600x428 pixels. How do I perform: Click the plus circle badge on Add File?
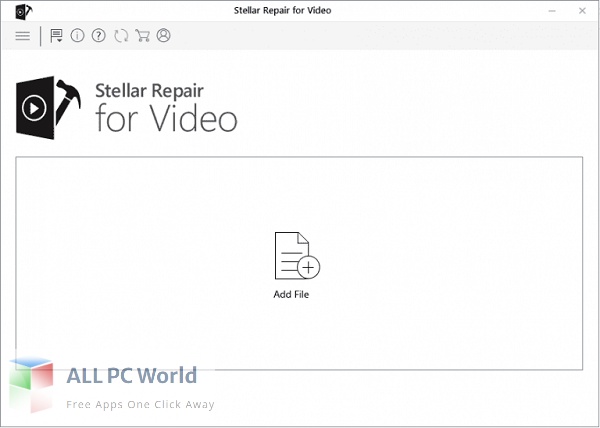(309, 267)
